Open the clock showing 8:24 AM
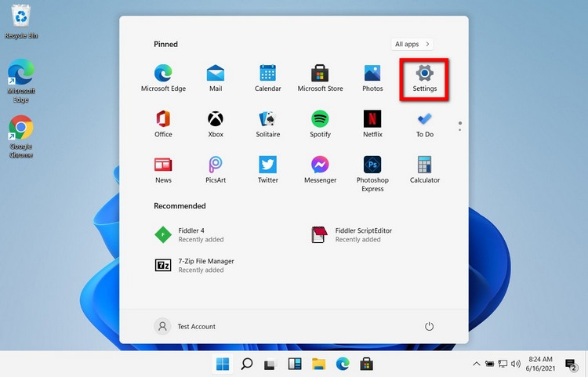This screenshot has width=588, height=377. tap(540, 364)
